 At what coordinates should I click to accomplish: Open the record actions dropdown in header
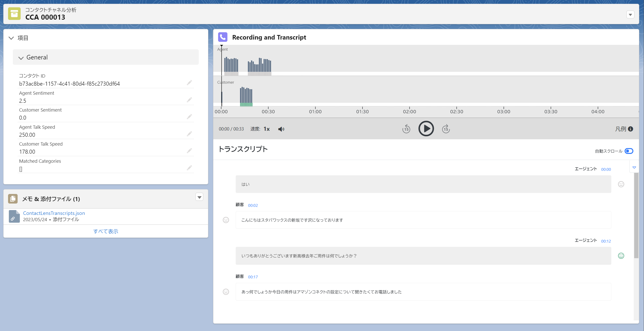click(x=630, y=15)
